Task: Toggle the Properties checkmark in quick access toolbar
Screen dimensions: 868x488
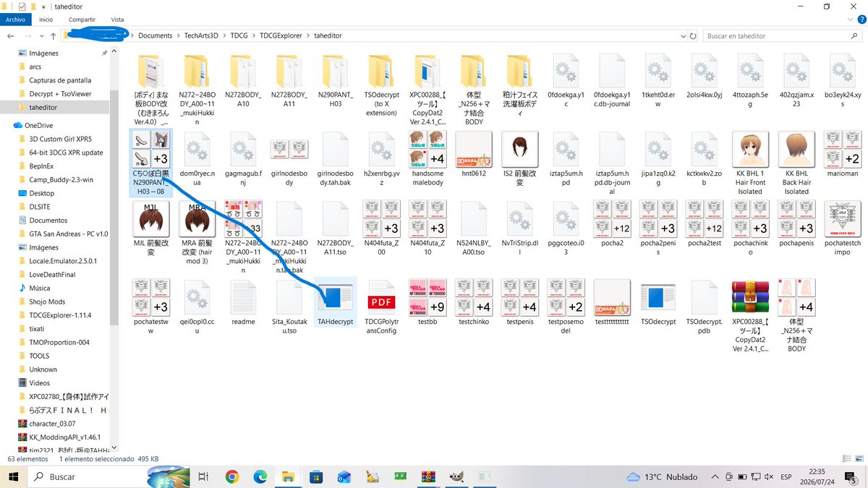Action: pyautogui.click(x=22, y=7)
